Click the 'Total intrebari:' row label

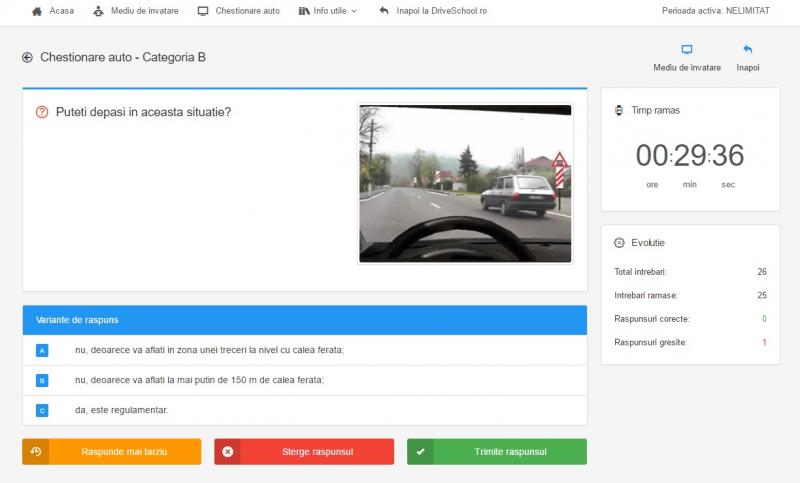640,272
